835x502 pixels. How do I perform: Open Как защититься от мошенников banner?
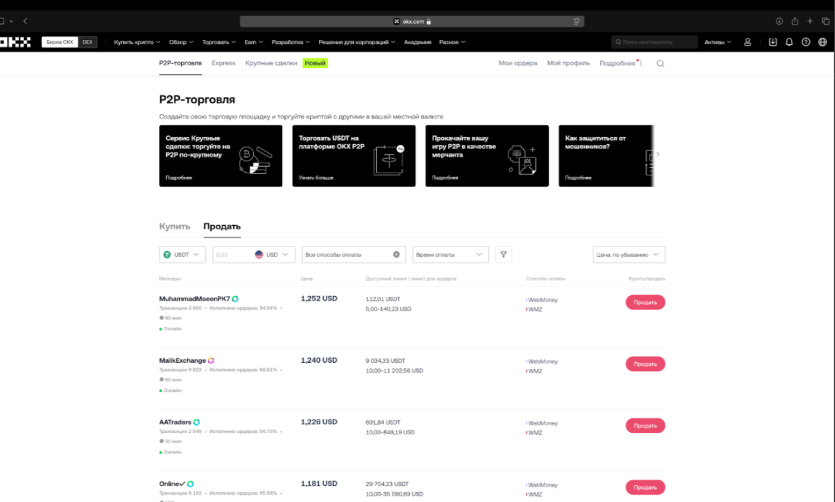pos(606,156)
